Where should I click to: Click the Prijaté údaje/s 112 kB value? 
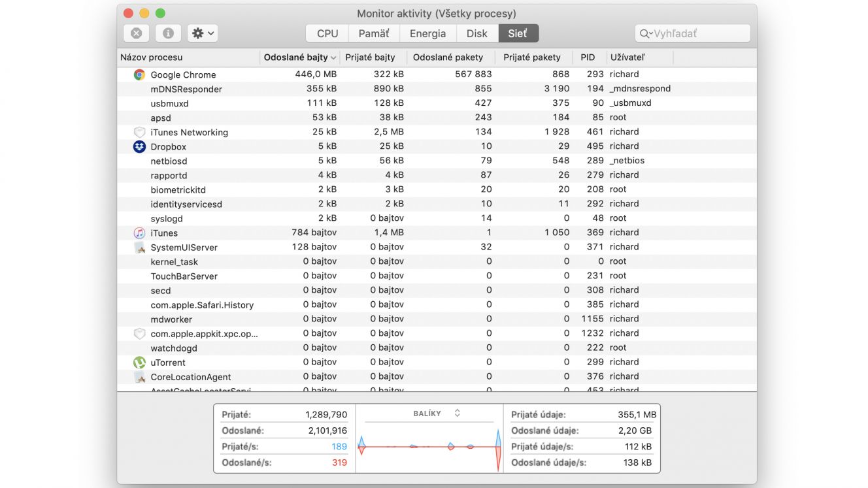tap(638, 447)
